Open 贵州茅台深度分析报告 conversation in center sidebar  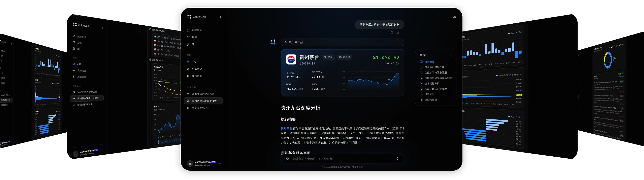tap(203, 100)
